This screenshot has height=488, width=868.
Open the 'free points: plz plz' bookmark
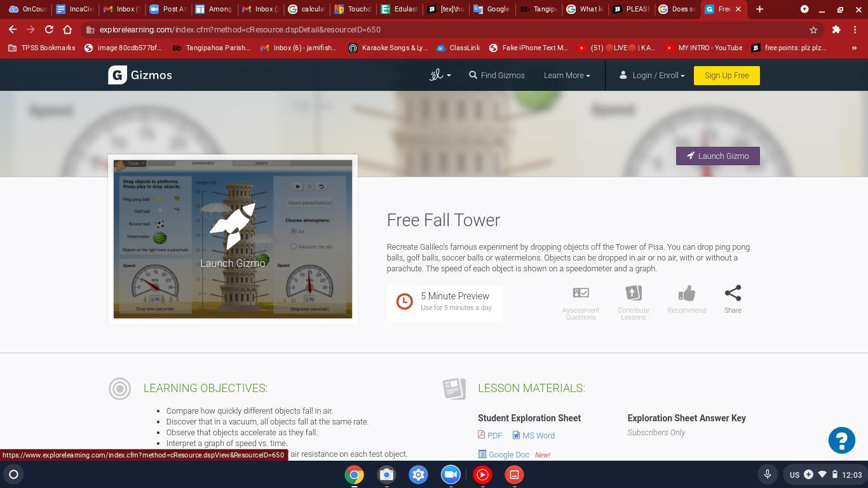789,48
